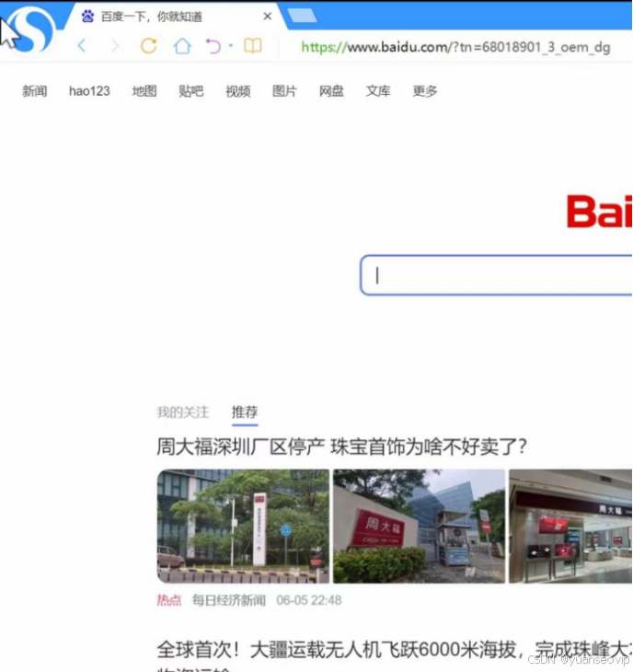The width and height of the screenshot is (633, 672).
Task: Close the Baidu tab
Action: coord(268,17)
